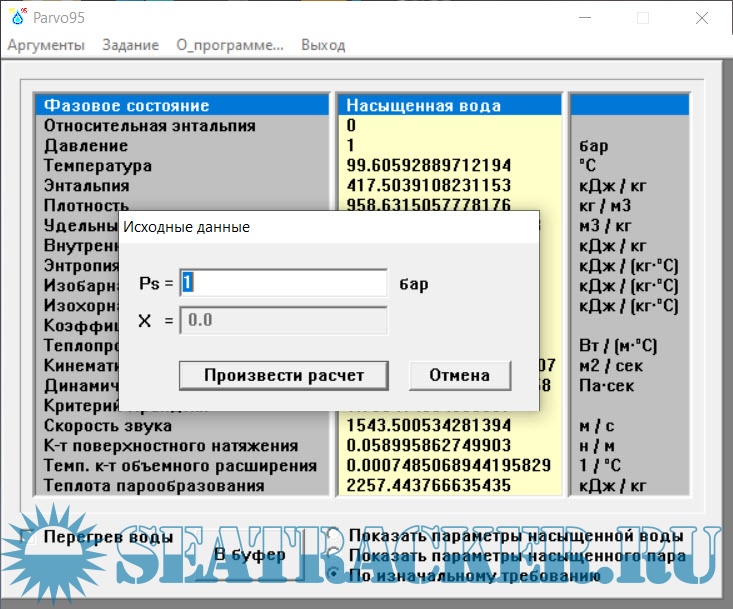Select Показать параметры насыщенного пара radio option
Screen dimensions: 733x609
click(333, 556)
